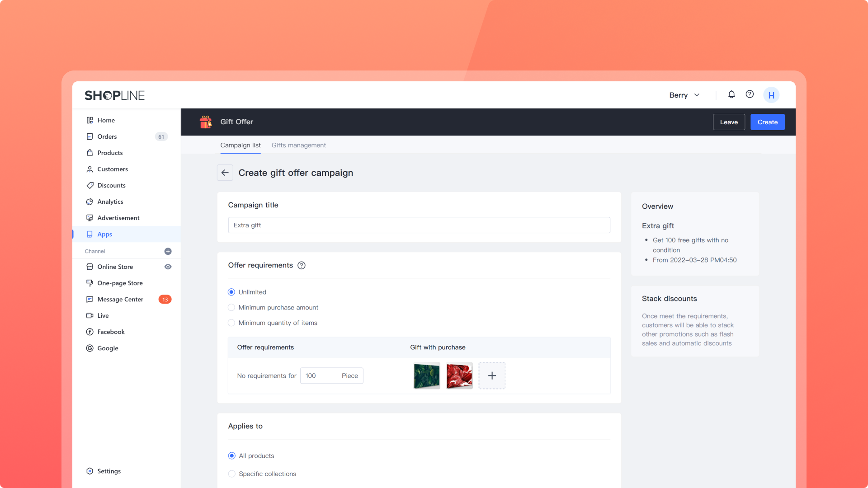Open the help question mark icon

[x=750, y=94]
